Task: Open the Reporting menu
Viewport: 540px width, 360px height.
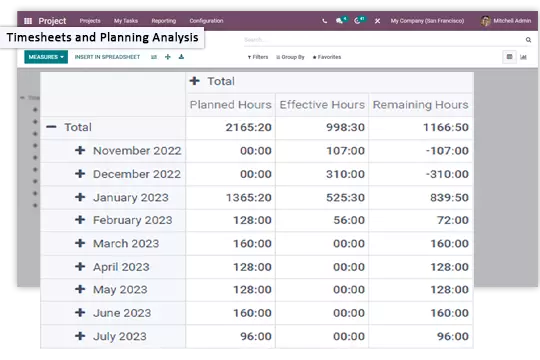Action: click(164, 21)
